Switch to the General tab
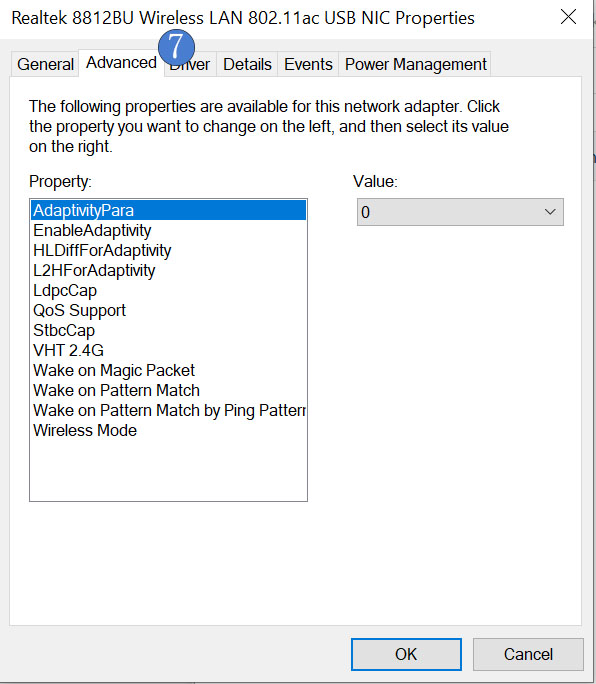Image resolution: width=596 pixels, height=684 pixels. (45, 64)
